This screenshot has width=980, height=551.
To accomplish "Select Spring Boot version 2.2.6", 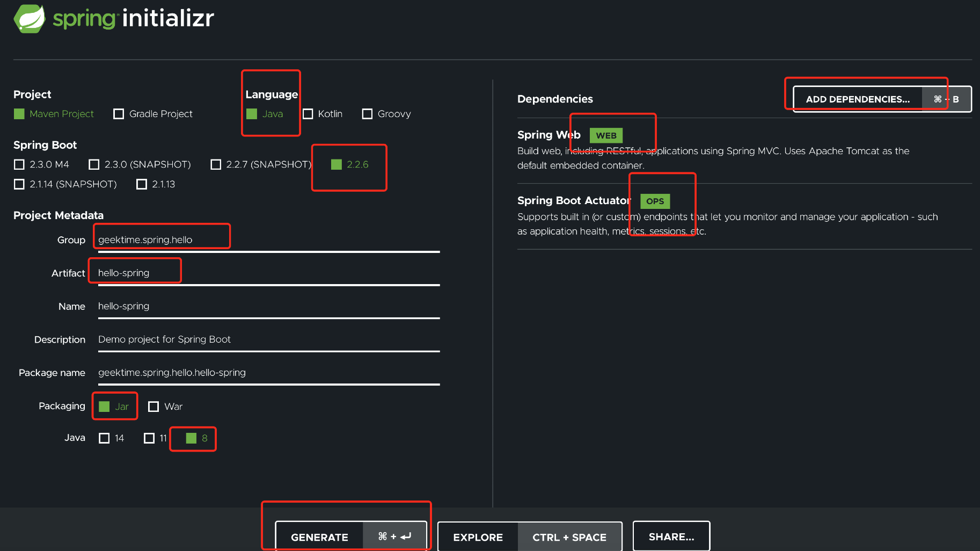I will pyautogui.click(x=350, y=164).
